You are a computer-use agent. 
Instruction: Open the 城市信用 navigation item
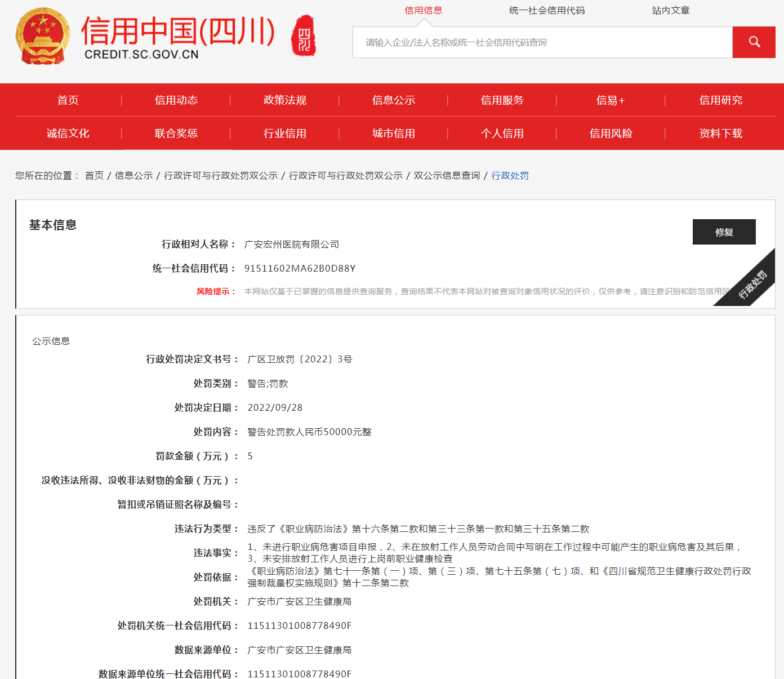click(394, 134)
